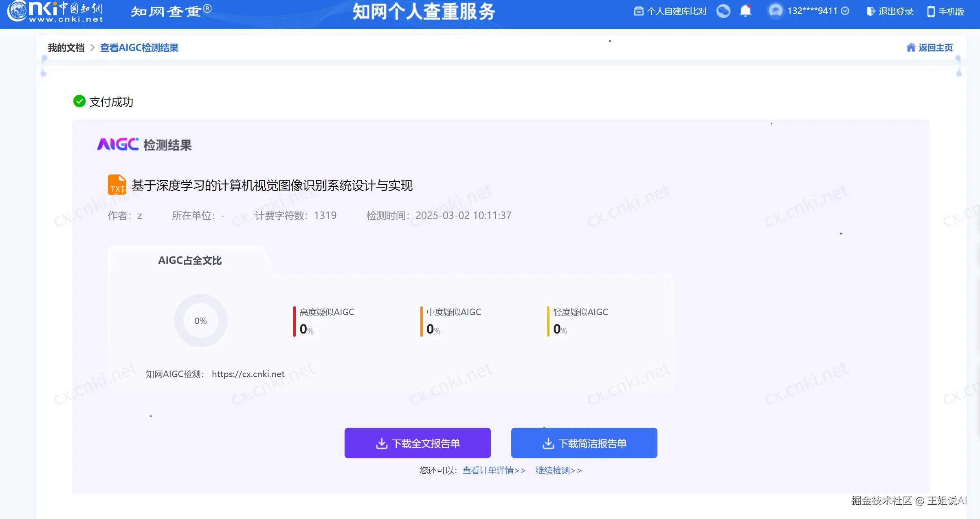Select the AIGC占全文比 tab
The image size is (980, 519).
click(x=190, y=260)
